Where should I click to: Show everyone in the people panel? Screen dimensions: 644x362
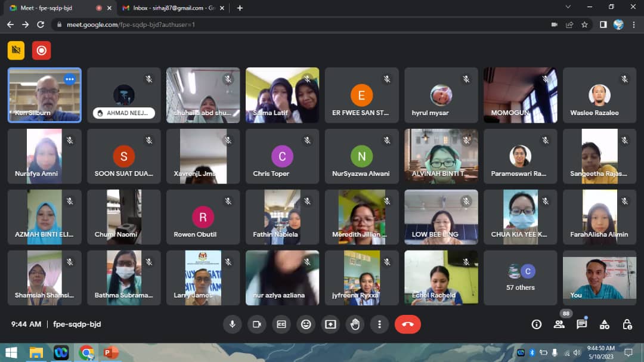[559, 324]
